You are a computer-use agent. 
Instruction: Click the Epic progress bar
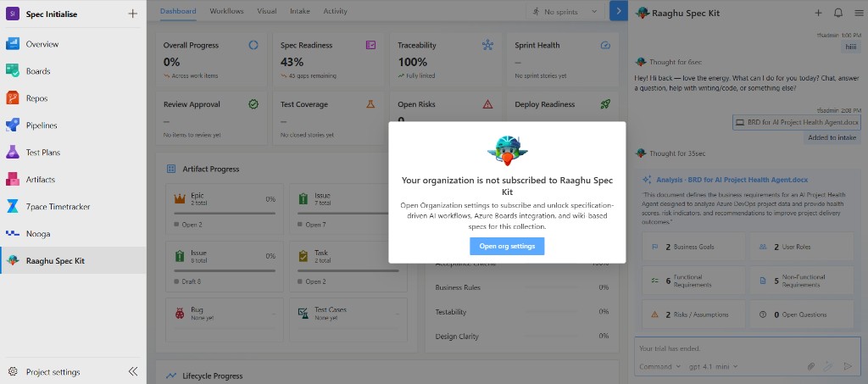(224, 213)
